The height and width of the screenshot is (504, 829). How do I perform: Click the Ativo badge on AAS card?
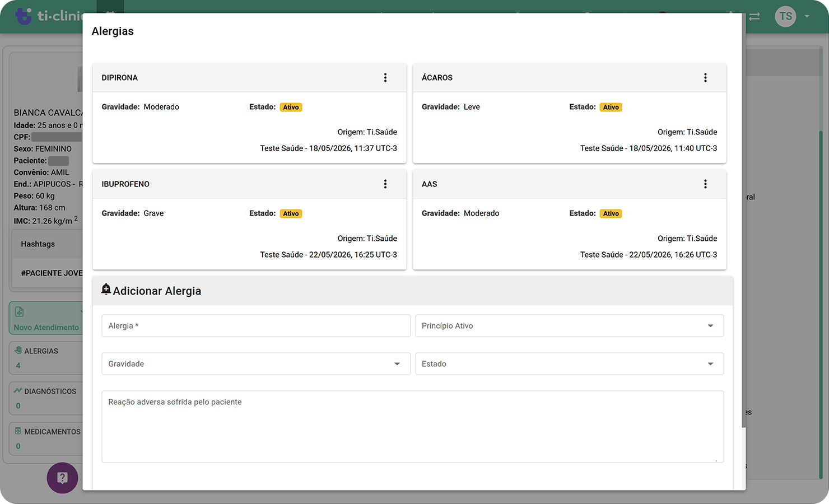point(611,214)
